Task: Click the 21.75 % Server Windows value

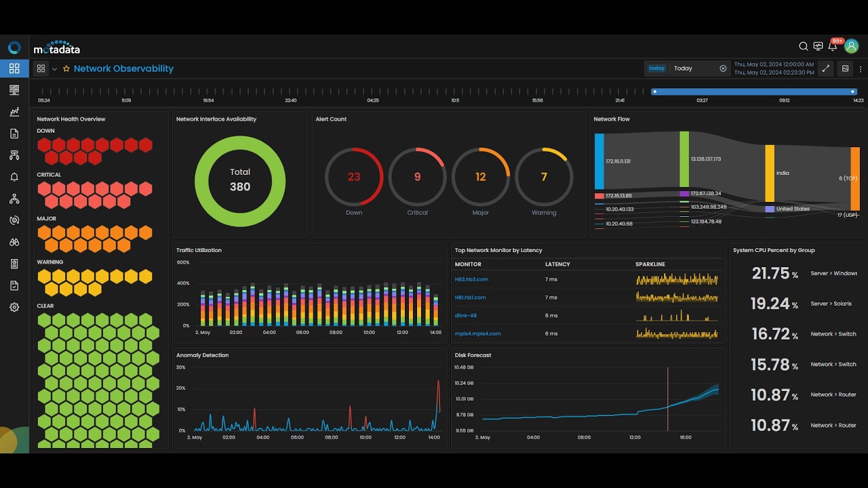Action: 775,273
